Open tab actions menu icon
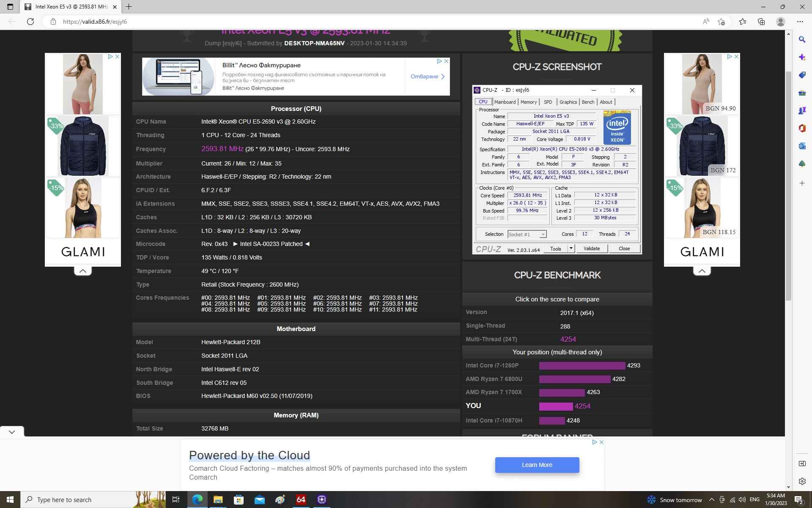Viewport: 812px width, 508px height. [10, 7]
